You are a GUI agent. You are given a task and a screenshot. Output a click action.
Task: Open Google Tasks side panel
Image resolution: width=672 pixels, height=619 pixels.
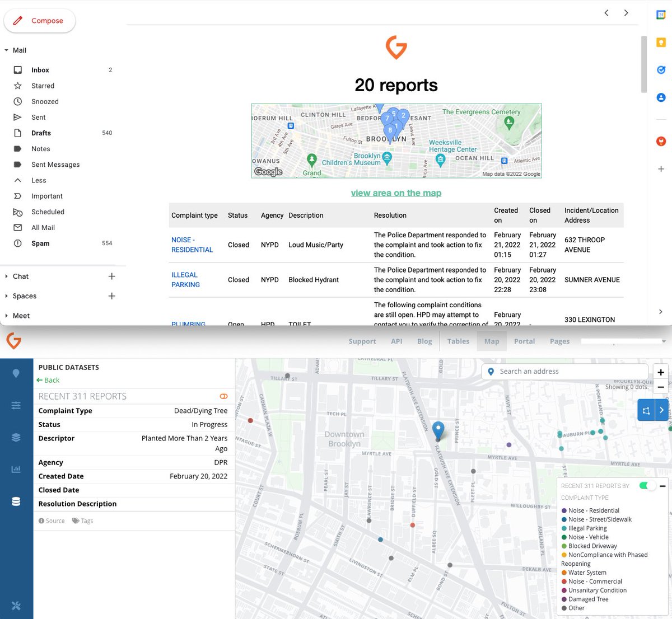coord(661,70)
